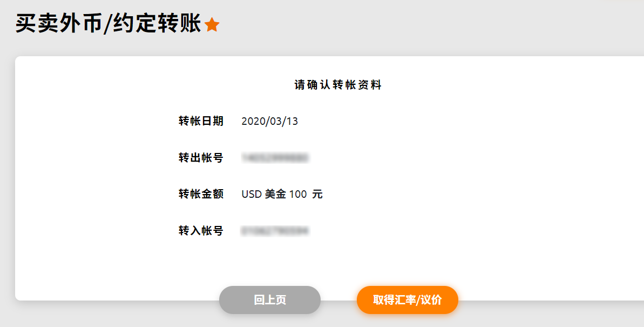Screen dimensions: 644x327
Task: Click the orange favorite star icon
Action: tap(212, 25)
